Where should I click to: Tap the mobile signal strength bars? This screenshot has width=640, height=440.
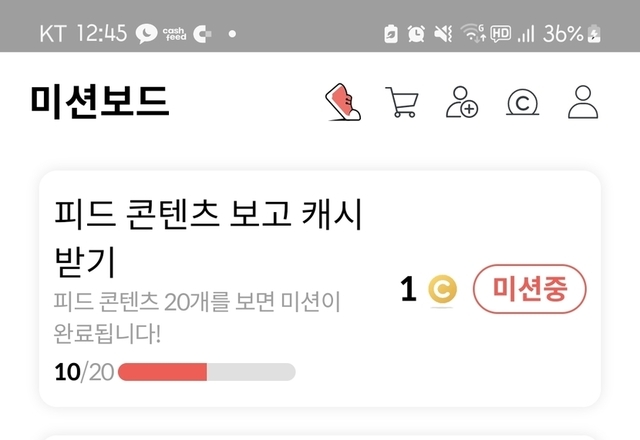[x=526, y=34]
